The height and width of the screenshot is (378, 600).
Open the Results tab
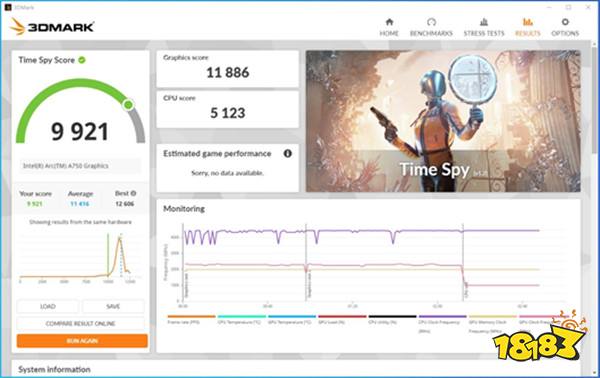tap(528, 28)
